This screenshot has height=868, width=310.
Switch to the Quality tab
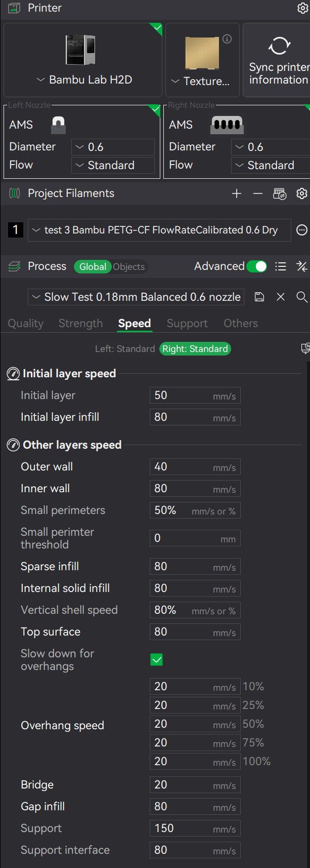26,323
